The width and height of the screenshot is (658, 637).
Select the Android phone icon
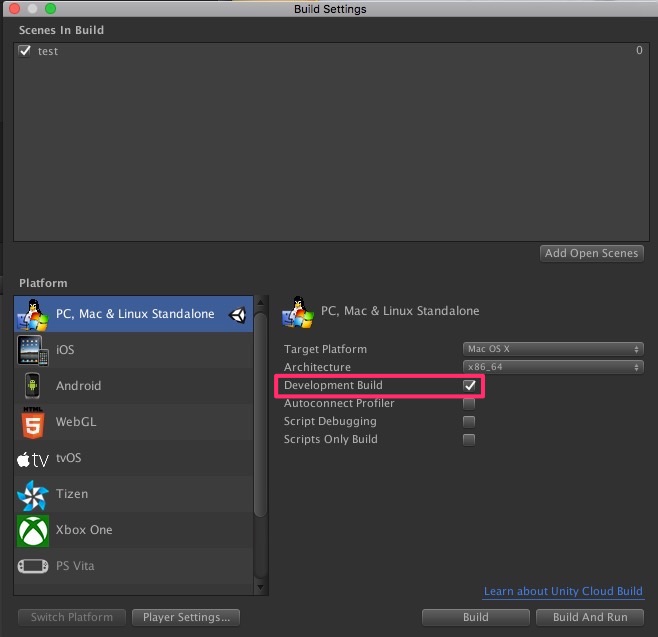click(x=32, y=386)
